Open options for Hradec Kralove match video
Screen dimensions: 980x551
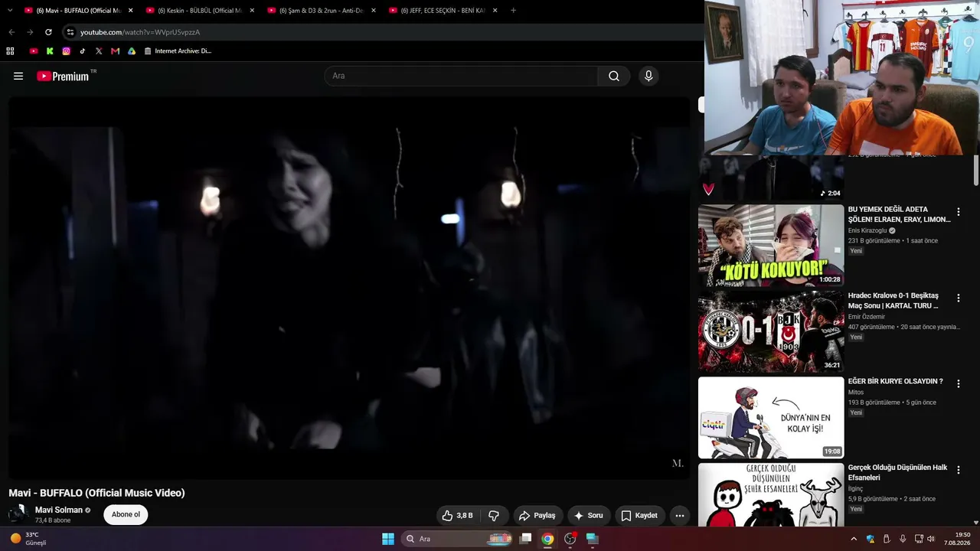click(958, 298)
